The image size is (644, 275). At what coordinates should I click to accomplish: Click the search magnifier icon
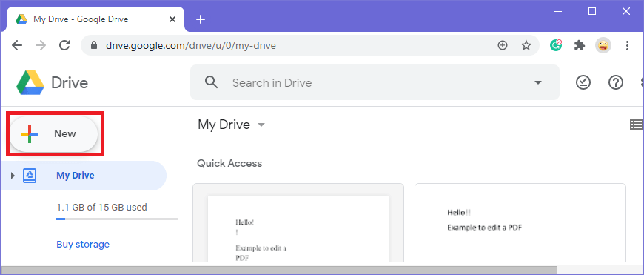tap(211, 82)
